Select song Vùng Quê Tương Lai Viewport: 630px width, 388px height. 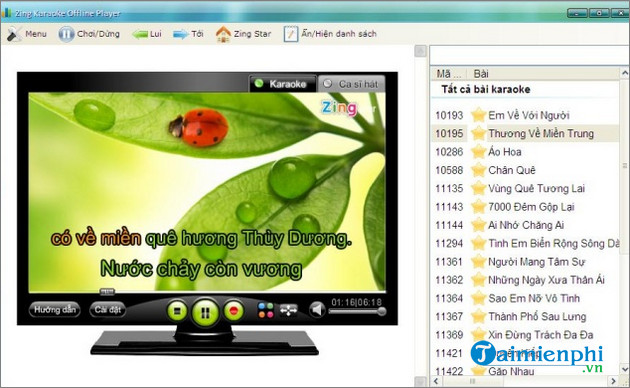point(525,188)
